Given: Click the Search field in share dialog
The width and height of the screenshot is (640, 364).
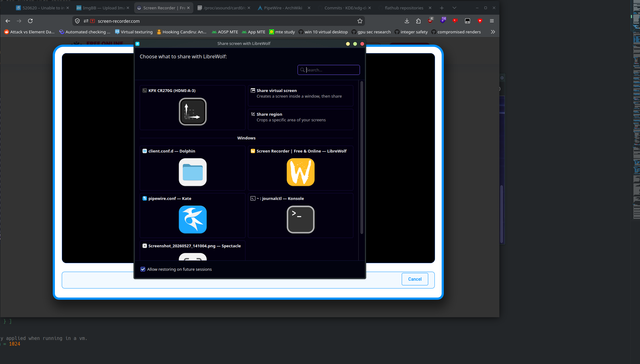Looking at the screenshot, I should (329, 70).
